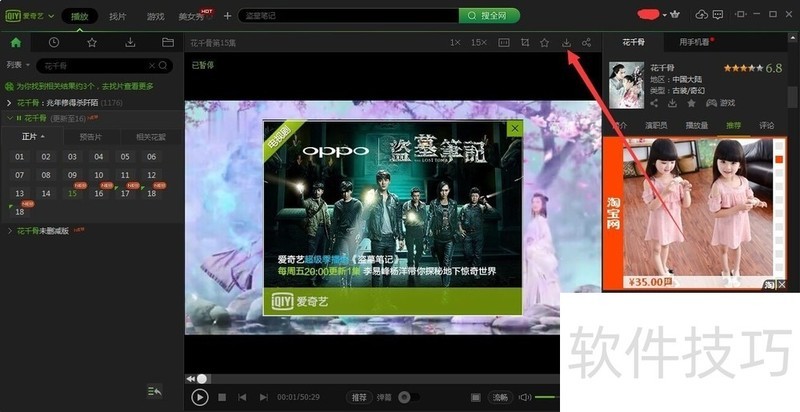Click the screenshot crop icon above the video
Image resolution: width=800 pixels, height=412 pixels.
point(524,43)
